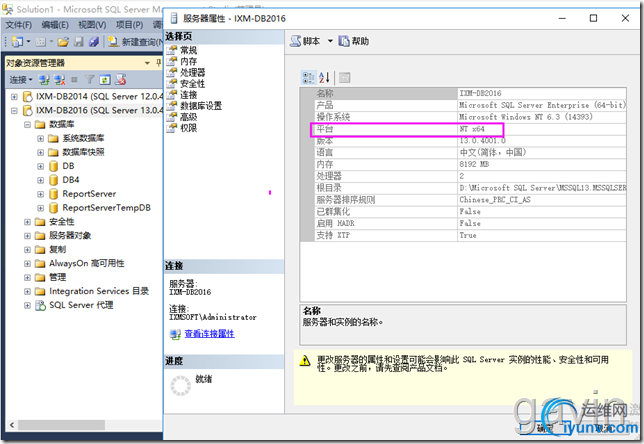
Task: Open Object Explorer window position dropdown arrow
Action: (147, 63)
